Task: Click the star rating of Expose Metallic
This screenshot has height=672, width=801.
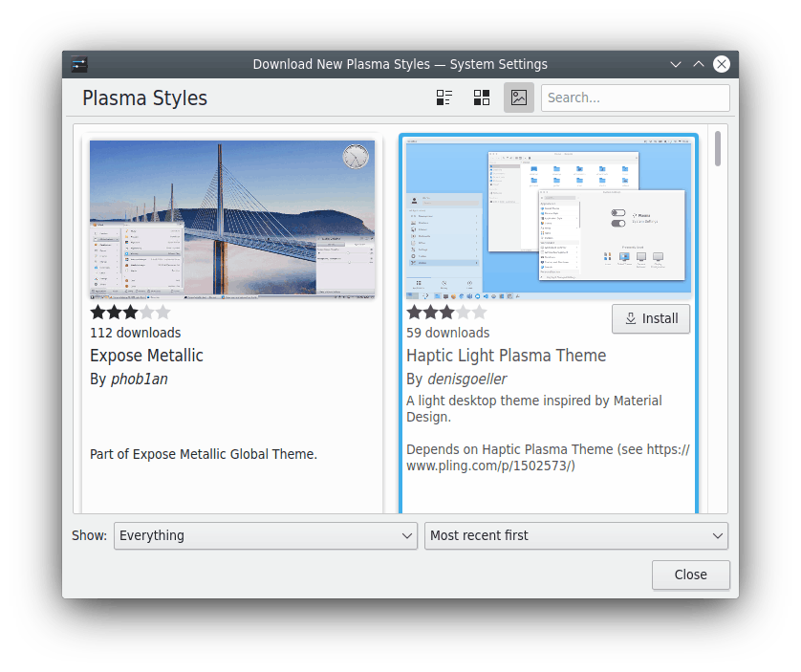Action: 130,313
